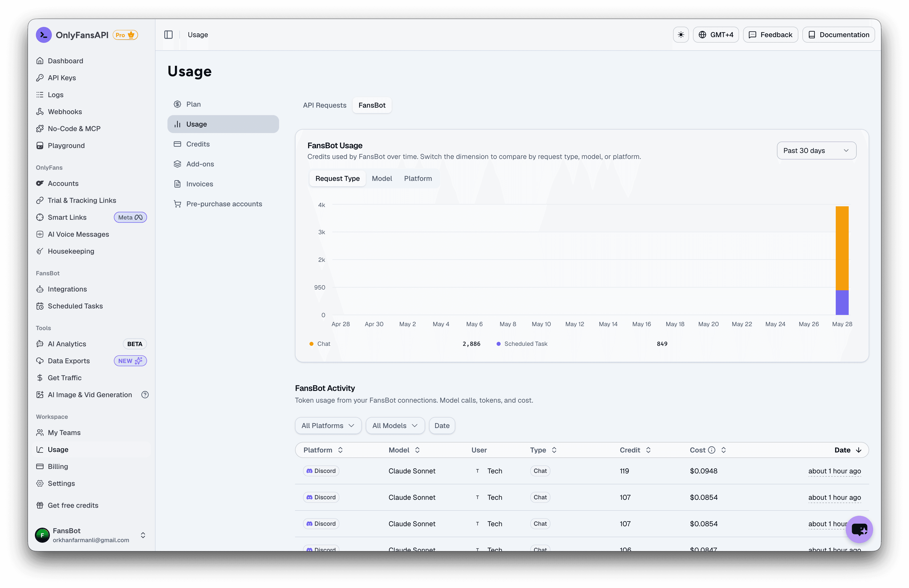Open Logs in the sidebar
Viewport: 909px width, 588px height.
point(55,95)
